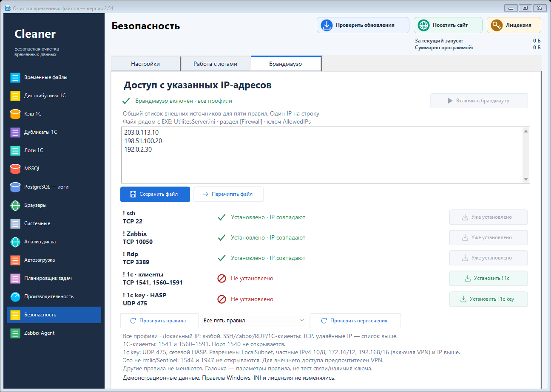Click the ! Zabbix TCP 10050 rule label
Viewport: 551px width, 392px height.
coord(138,238)
